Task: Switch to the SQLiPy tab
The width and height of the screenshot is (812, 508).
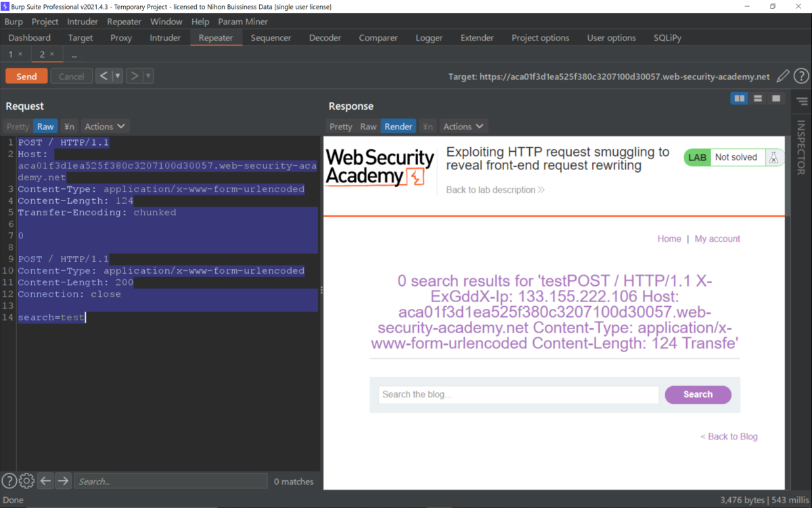Action: pyautogui.click(x=668, y=38)
